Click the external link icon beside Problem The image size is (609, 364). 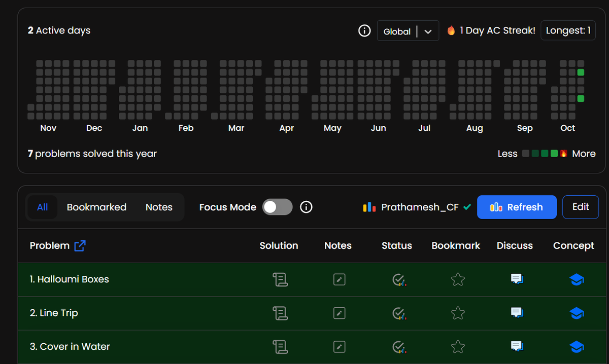[80, 246]
